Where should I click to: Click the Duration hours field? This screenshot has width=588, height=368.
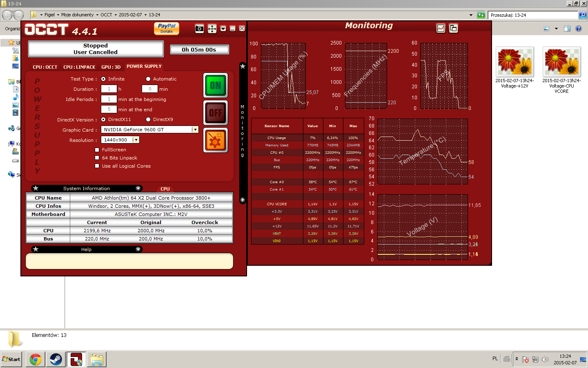pos(109,89)
